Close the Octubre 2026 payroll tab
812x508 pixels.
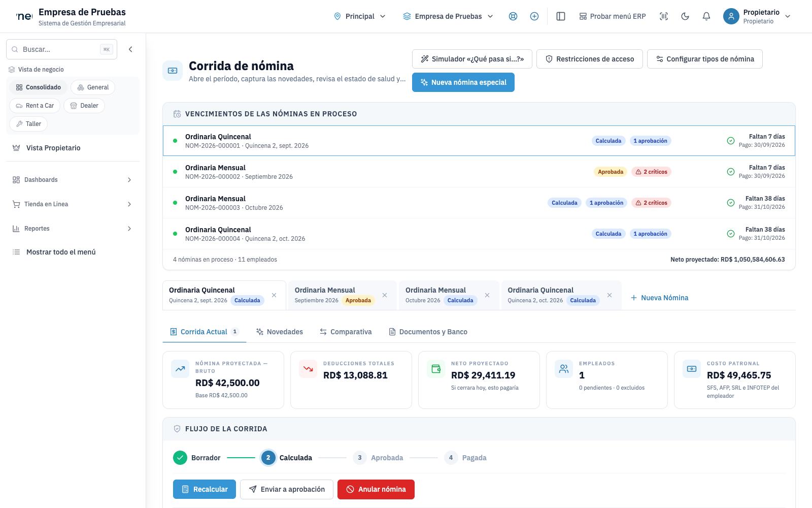coord(487,295)
